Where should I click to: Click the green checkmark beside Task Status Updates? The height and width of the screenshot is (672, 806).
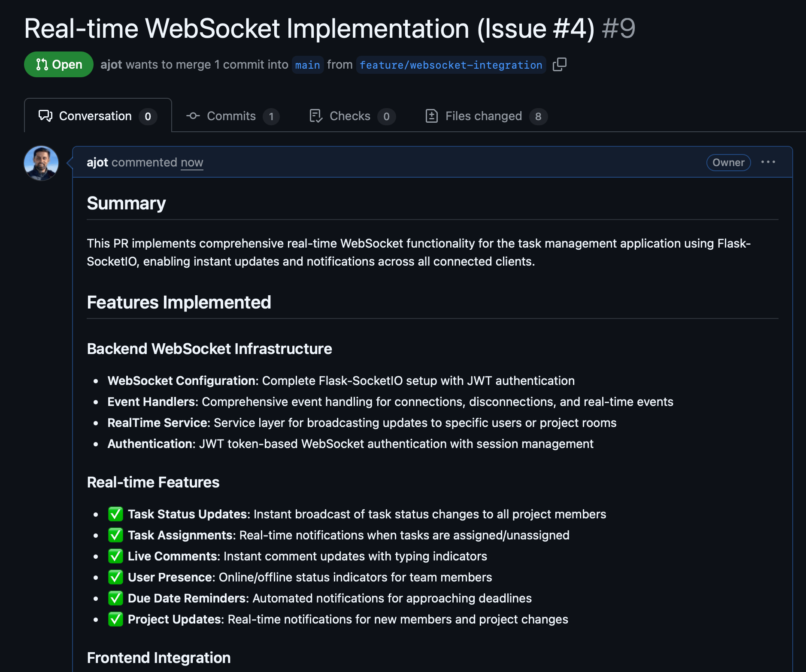tap(115, 514)
